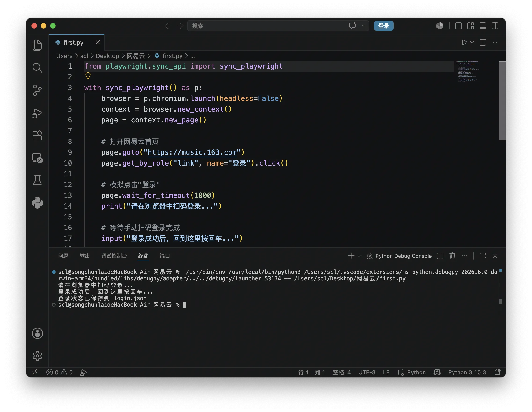This screenshot has width=532, height=412.
Task: Change encoding via UTF-8 status item
Action: click(x=367, y=372)
